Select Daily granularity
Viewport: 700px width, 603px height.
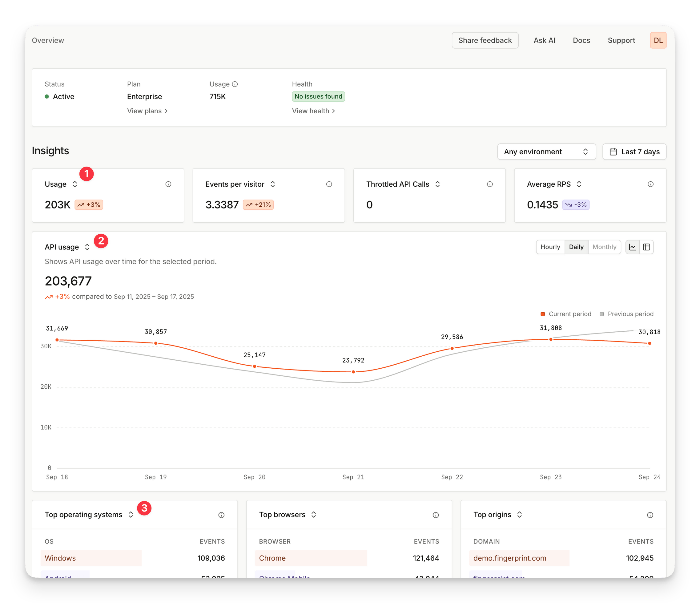coord(576,247)
